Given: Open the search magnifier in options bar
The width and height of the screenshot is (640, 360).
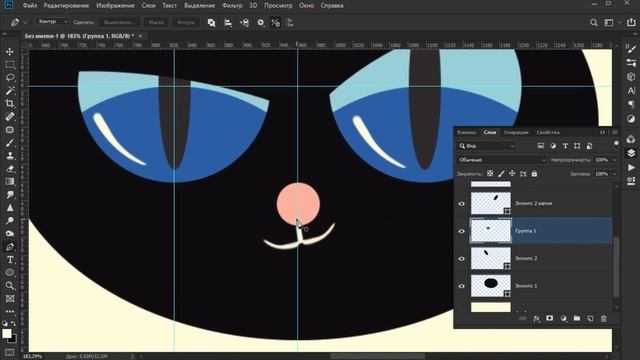Looking at the screenshot, I should pyautogui.click(x=594, y=23).
